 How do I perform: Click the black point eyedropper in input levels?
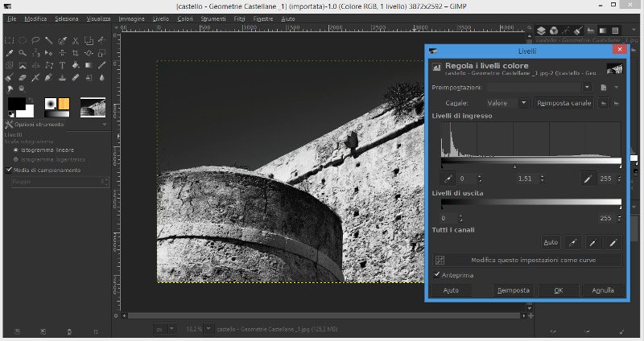tap(448, 178)
